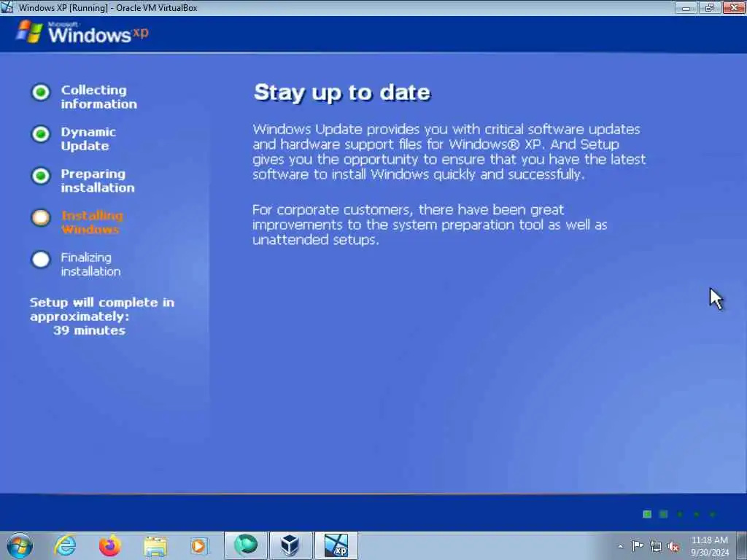747x560 pixels.
Task: Click the VirtualBox window title text
Action: click(x=108, y=7)
